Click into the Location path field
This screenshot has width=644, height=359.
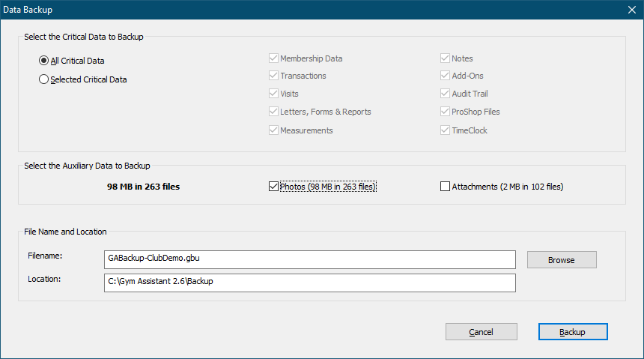[x=310, y=283]
